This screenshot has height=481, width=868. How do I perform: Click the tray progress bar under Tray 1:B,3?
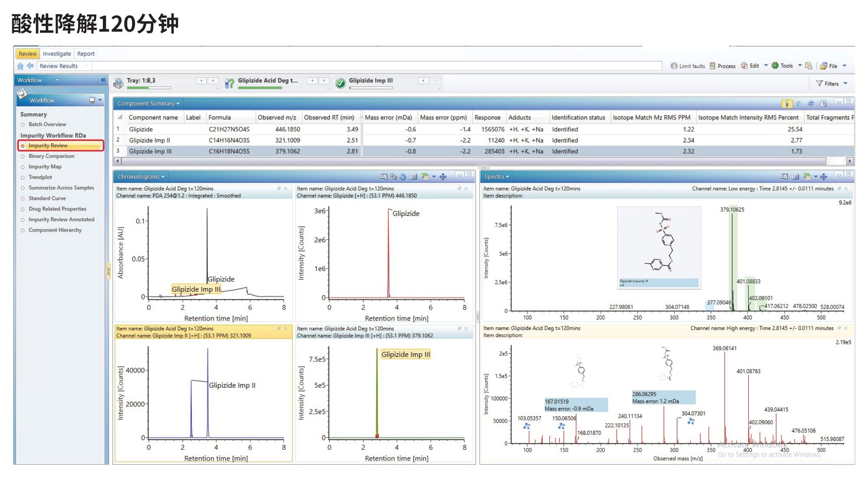click(x=149, y=88)
